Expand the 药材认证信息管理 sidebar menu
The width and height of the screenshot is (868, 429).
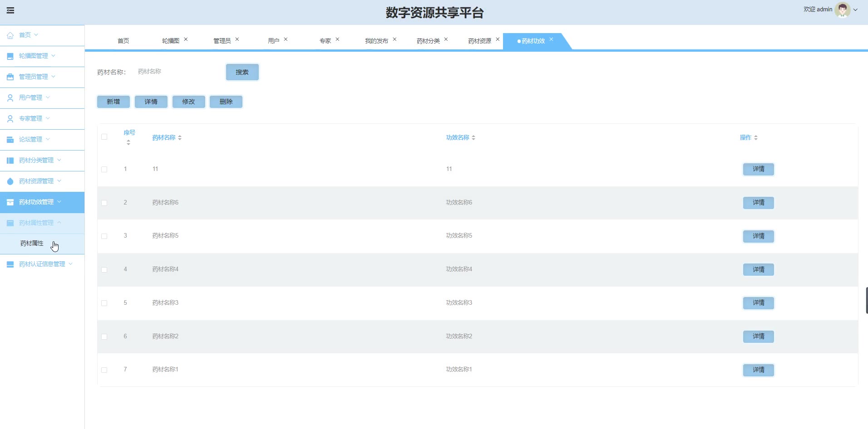70,264
